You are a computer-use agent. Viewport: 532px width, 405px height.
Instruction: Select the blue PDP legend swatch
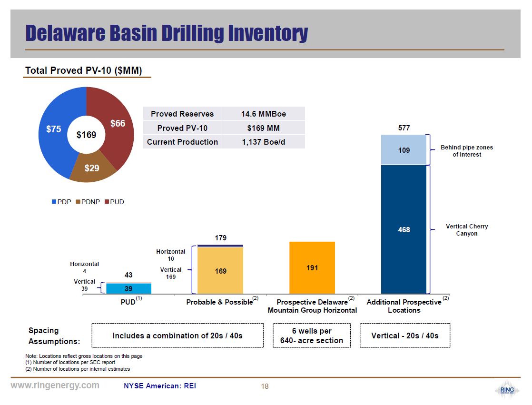[x=54, y=202]
